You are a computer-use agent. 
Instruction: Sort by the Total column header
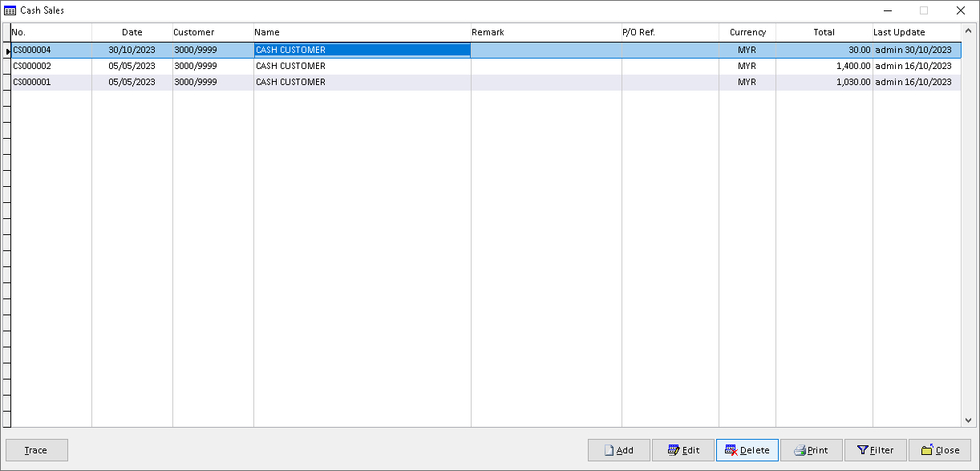(824, 32)
